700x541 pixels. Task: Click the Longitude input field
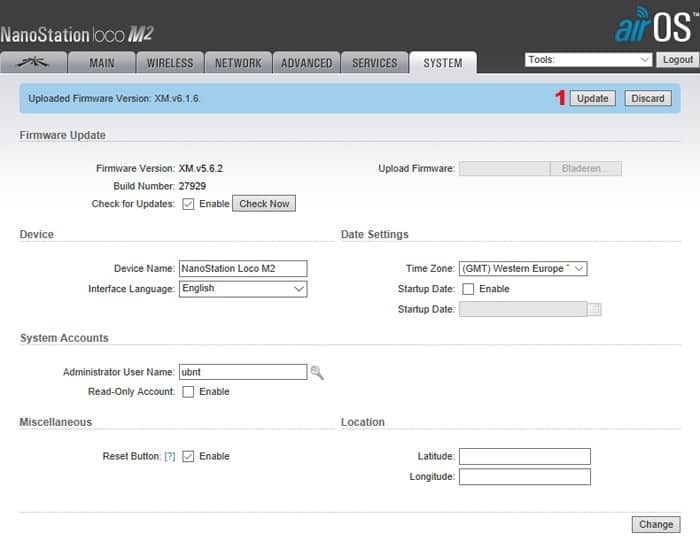click(525, 476)
